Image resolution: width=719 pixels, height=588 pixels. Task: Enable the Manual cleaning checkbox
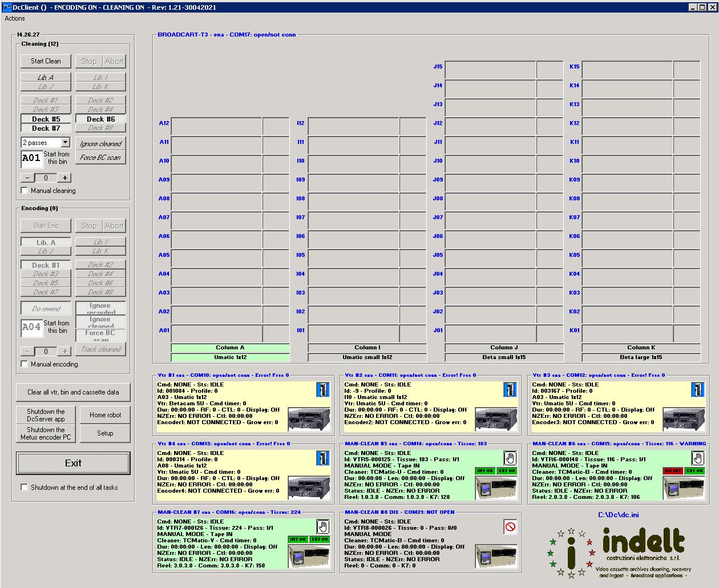click(25, 191)
